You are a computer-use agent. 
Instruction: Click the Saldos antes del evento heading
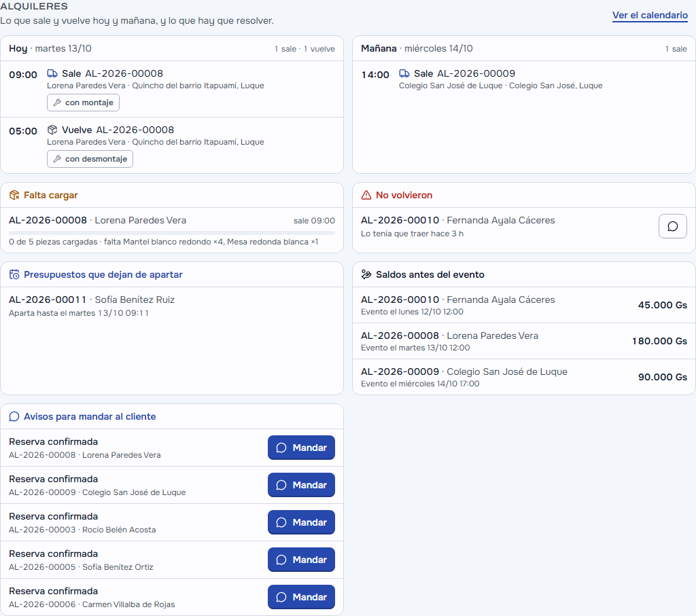click(x=430, y=274)
